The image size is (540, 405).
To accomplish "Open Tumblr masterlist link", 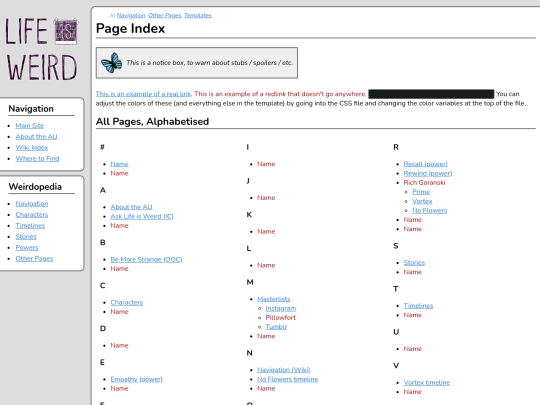I will click(276, 327).
